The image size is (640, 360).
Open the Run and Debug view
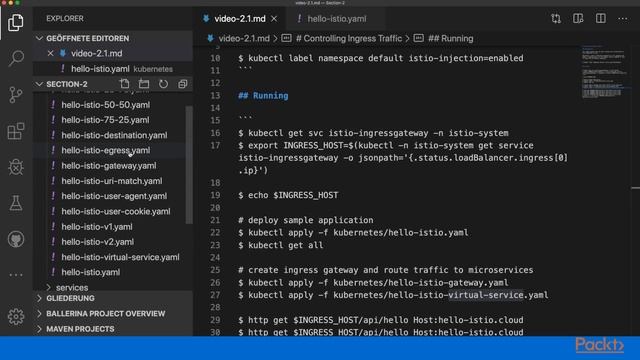pyautogui.click(x=16, y=167)
